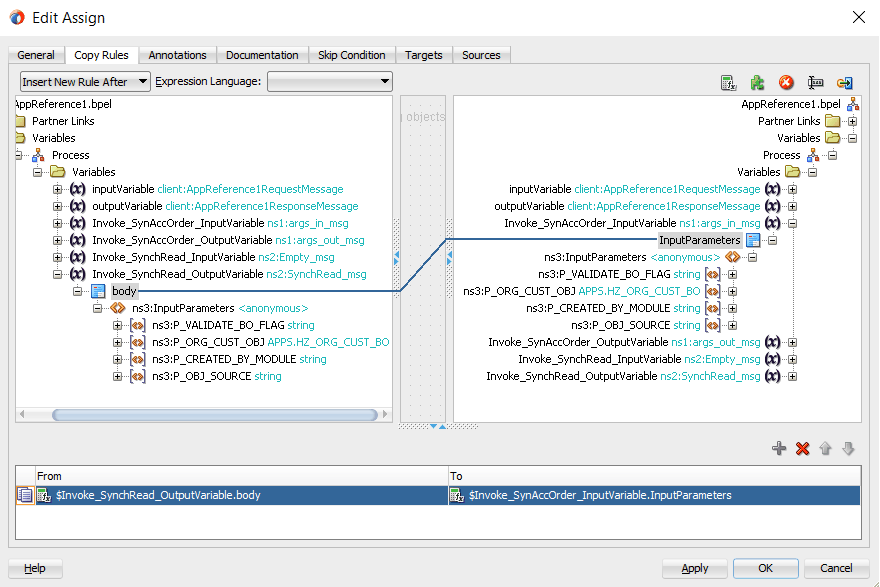Delete selected copy rule with red X

pyautogui.click(x=803, y=448)
